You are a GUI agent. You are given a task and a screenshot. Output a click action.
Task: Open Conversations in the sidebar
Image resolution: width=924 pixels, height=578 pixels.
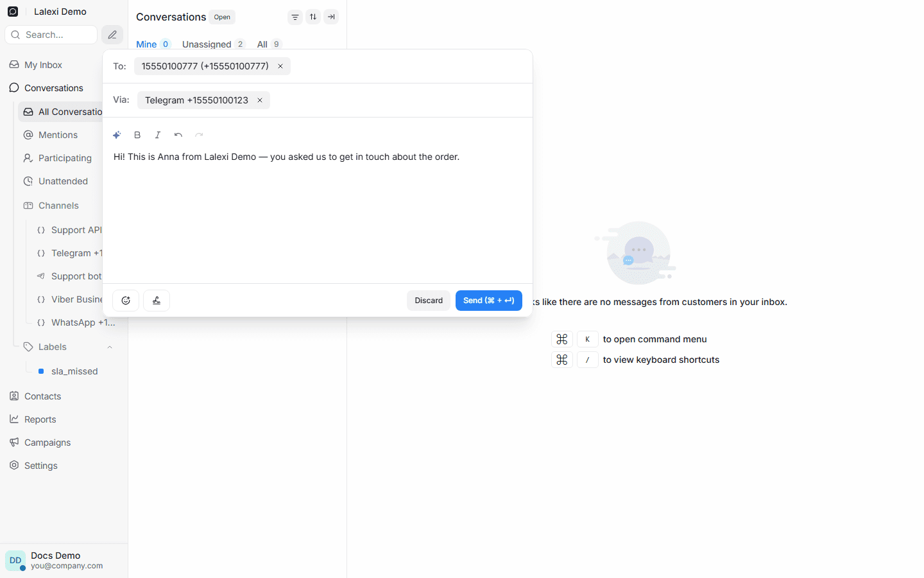[x=46, y=88]
